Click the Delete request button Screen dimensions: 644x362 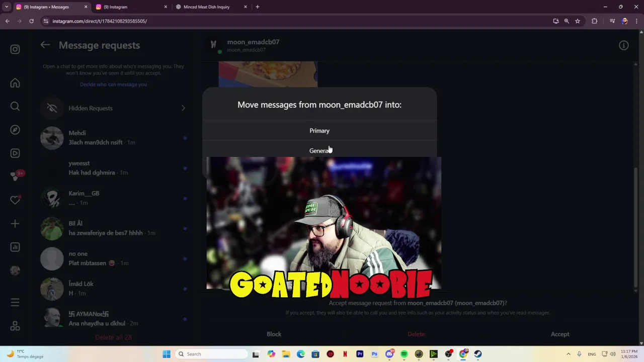(x=416, y=334)
